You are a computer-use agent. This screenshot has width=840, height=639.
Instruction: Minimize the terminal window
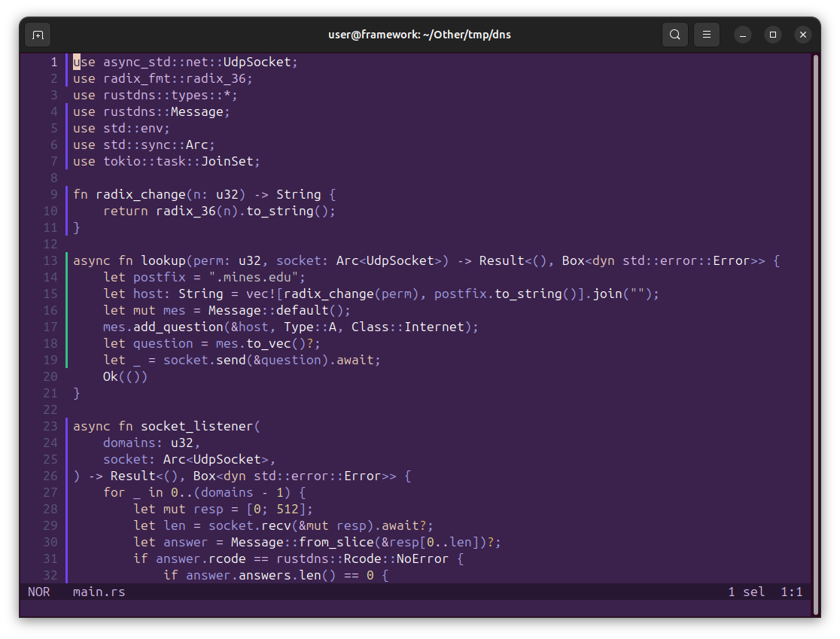[x=742, y=35]
